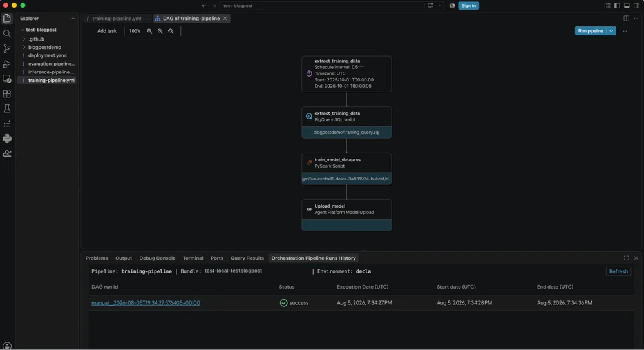
Task: Click the Add task button
Action: (107, 31)
